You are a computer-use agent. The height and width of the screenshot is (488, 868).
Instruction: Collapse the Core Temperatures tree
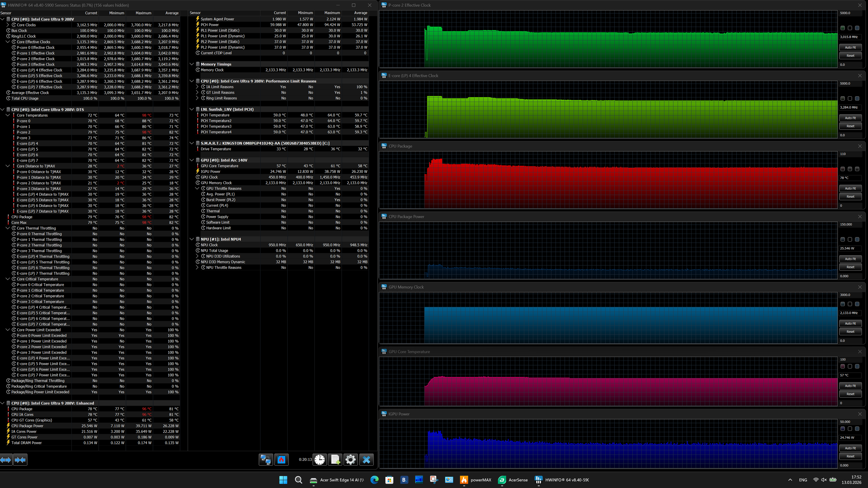click(x=8, y=115)
